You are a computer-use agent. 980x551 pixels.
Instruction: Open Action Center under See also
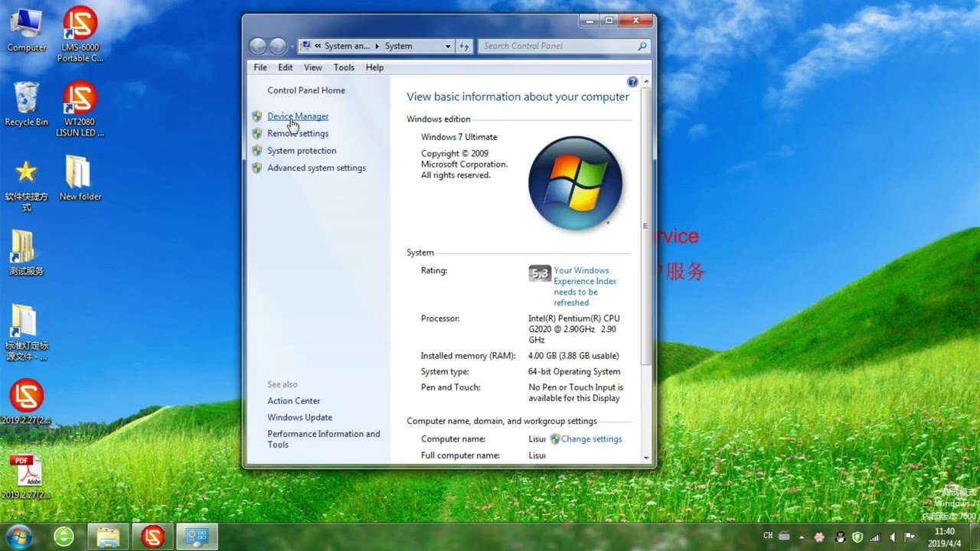click(x=294, y=401)
